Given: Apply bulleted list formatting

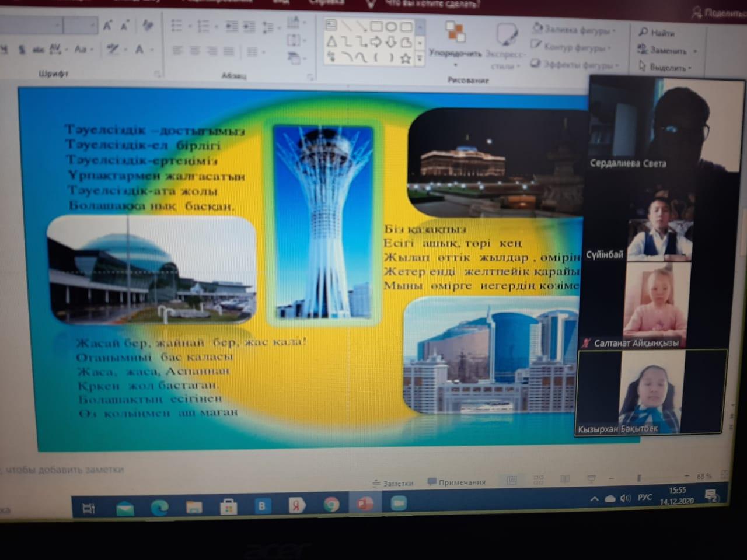Looking at the screenshot, I should 177,26.
